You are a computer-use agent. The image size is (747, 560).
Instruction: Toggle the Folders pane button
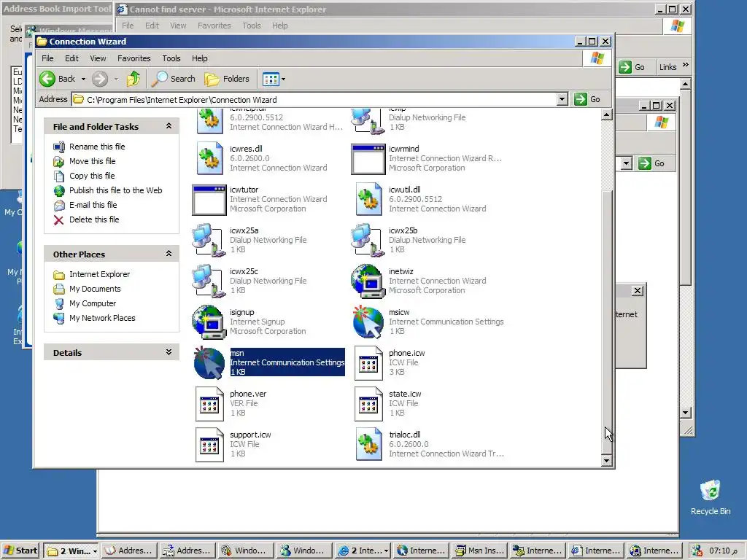(227, 79)
